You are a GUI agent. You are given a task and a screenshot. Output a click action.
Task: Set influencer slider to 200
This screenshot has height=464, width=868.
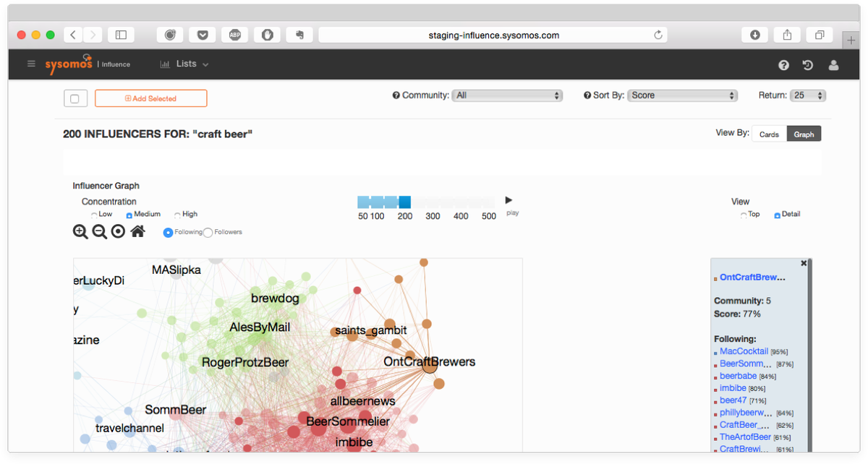click(x=405, y=202)
